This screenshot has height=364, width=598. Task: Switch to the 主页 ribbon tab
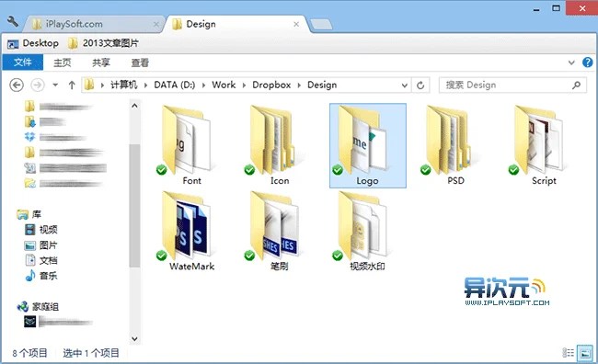pos(63,63)
